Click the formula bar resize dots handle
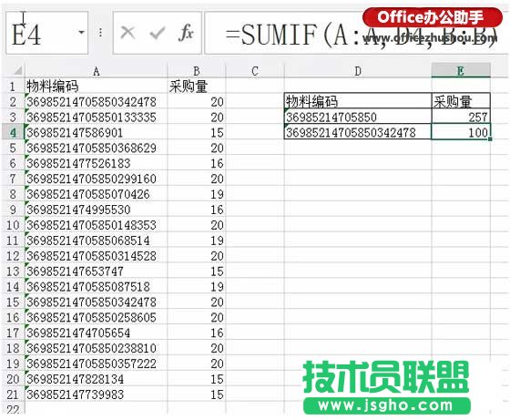The width and height of the screenshot is (510, 420). tap(100, 33)
